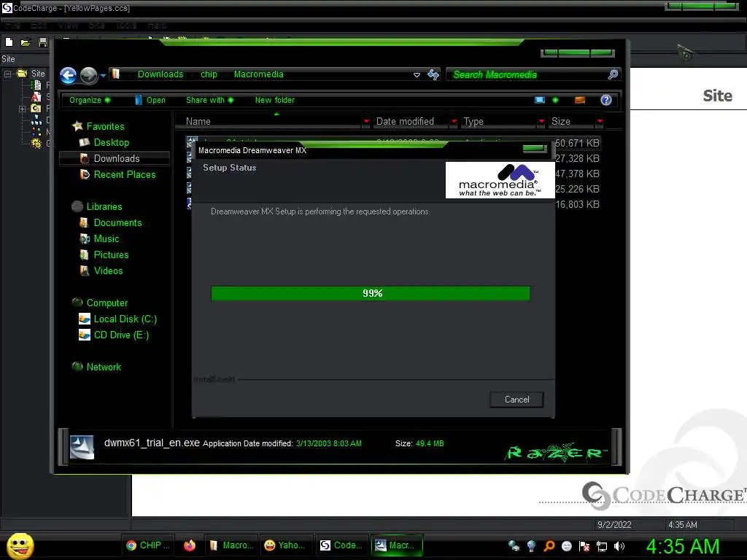Screen dimensions: 747x560
Task: Expand the collapsed folder node in CodeCharge Site tree
Action: 22,109
